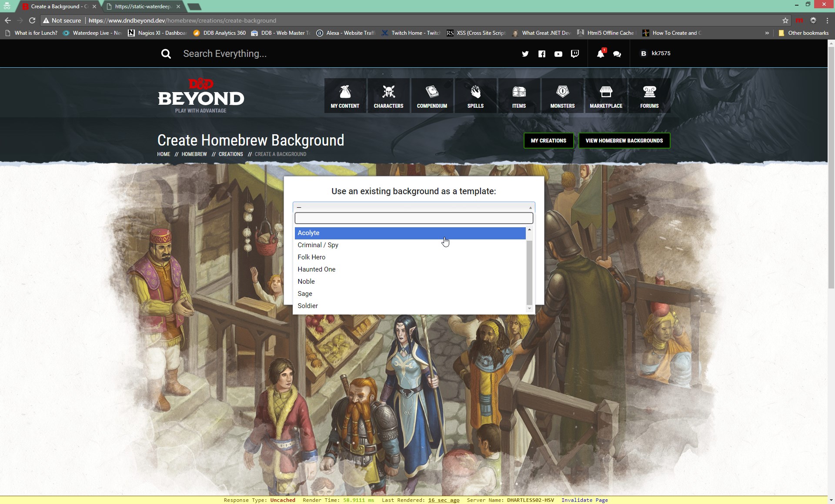Close the static-waterdeep tab
Screen dimensions: 835x504
[x=178, y=7]
